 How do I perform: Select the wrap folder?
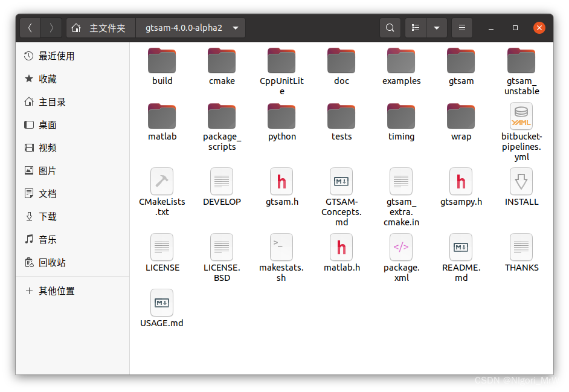tap(461, 123)
